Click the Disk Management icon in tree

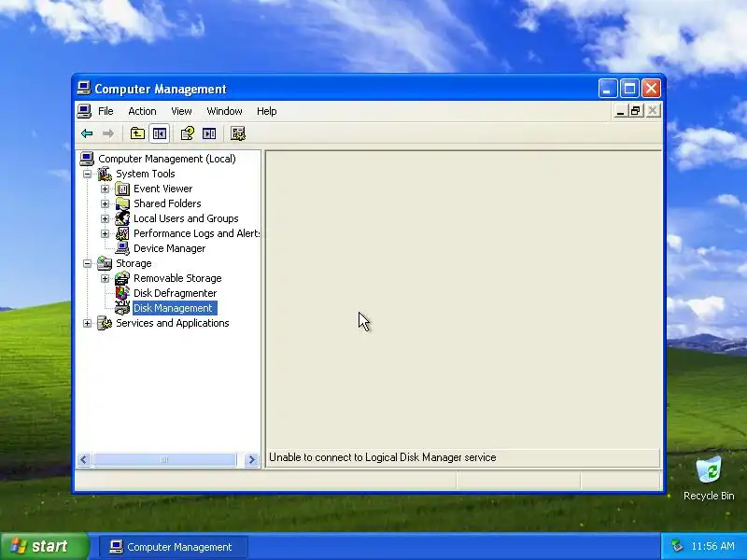coord(122,308)
